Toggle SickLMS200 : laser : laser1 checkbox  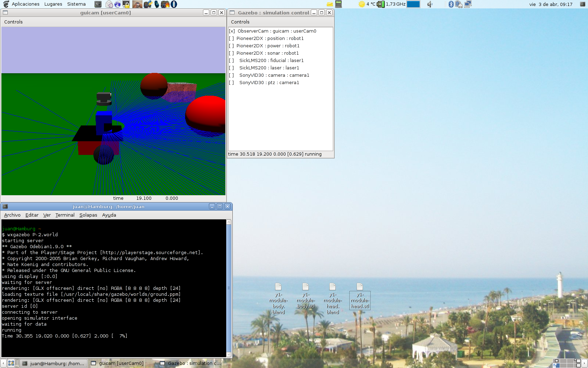pyautogui.click(x=231, y=68)
